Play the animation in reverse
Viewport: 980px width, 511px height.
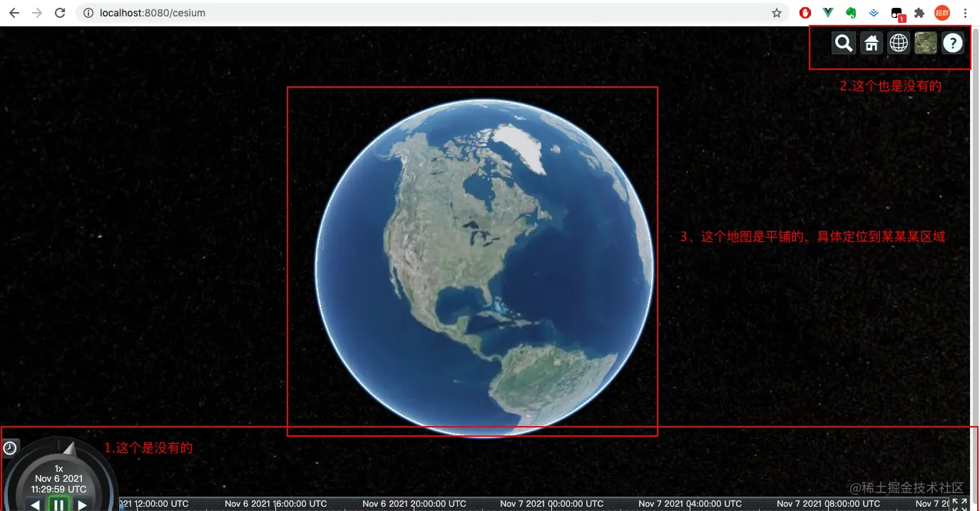(35, 505)
